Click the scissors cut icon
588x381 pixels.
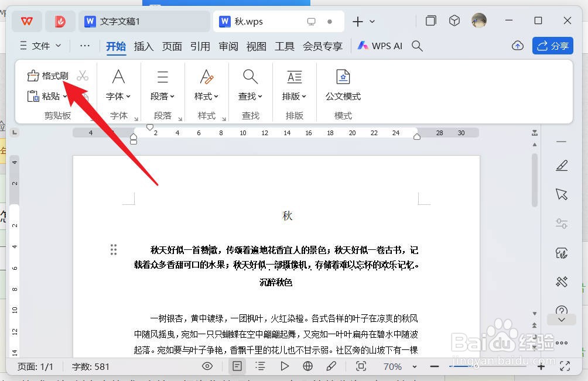(83, 75)
